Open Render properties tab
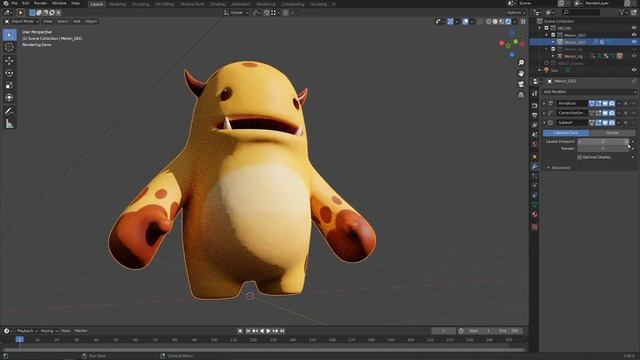 [535, 106]
